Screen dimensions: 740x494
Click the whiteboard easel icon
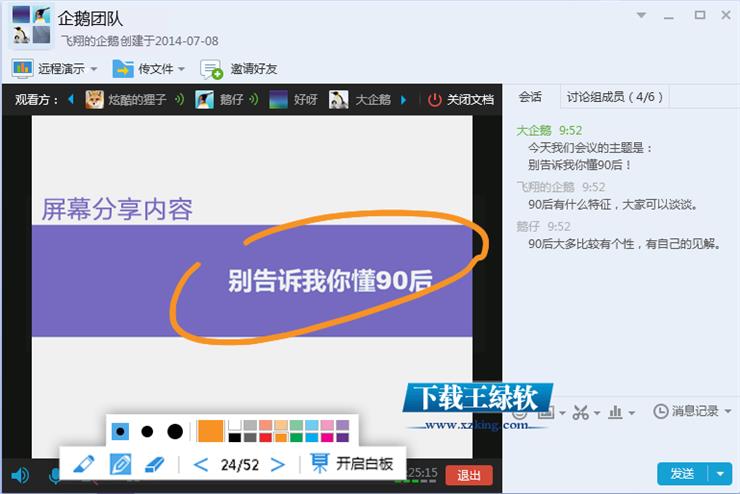[x=320, y=463]
